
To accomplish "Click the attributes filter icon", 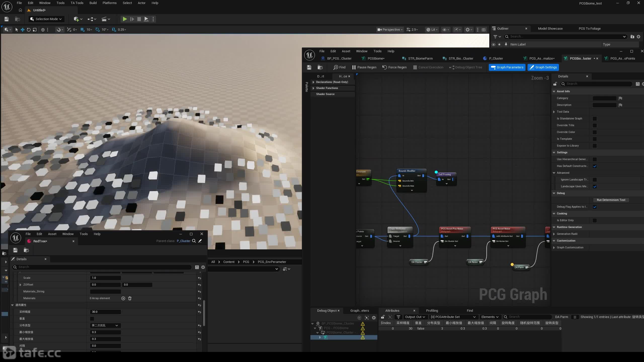I will [x=398, y=317].
